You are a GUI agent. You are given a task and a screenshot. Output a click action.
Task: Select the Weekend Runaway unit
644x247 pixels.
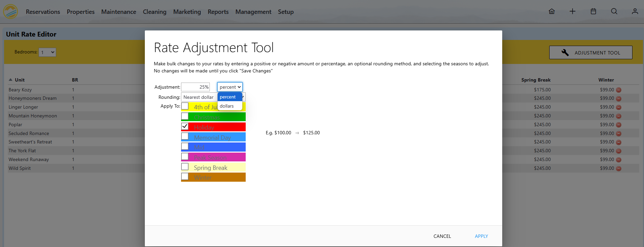[29, 159]
